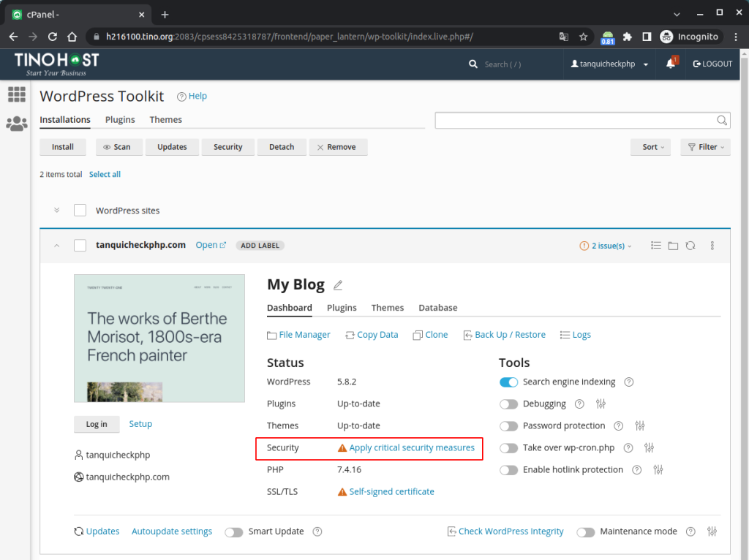Turn on Enable hotlink protection toggle
The height and width of the screenshot is (560, 749).
(x=509, y=470)
